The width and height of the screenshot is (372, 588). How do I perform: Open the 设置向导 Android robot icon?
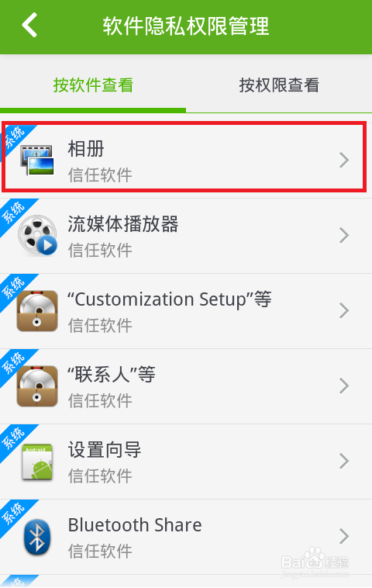(37, 462)
